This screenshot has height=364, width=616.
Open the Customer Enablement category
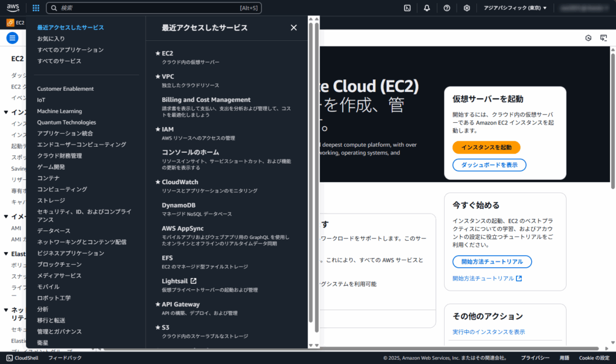point(65,89)
